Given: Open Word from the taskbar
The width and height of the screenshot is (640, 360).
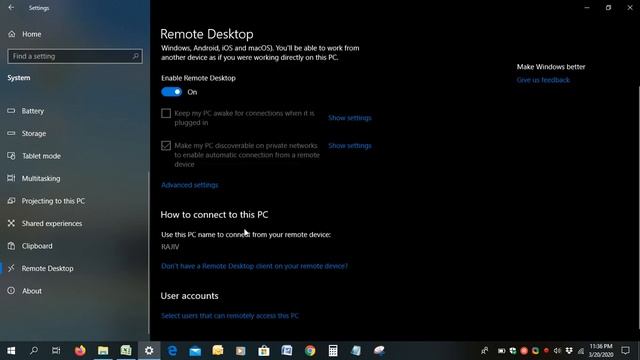Looking at the screenshot, I should [287, 351].
